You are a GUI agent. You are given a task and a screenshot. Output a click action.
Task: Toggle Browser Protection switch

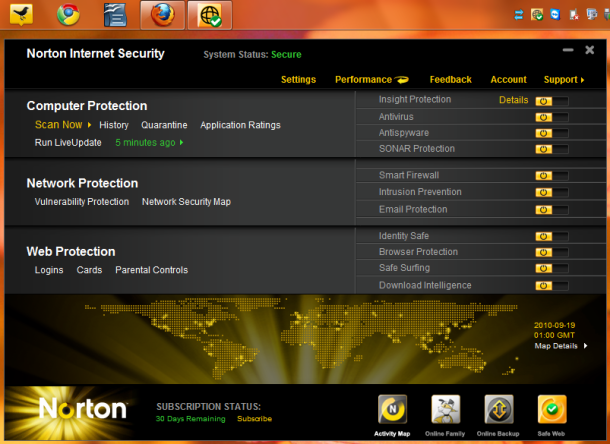(x=552, y=252)
